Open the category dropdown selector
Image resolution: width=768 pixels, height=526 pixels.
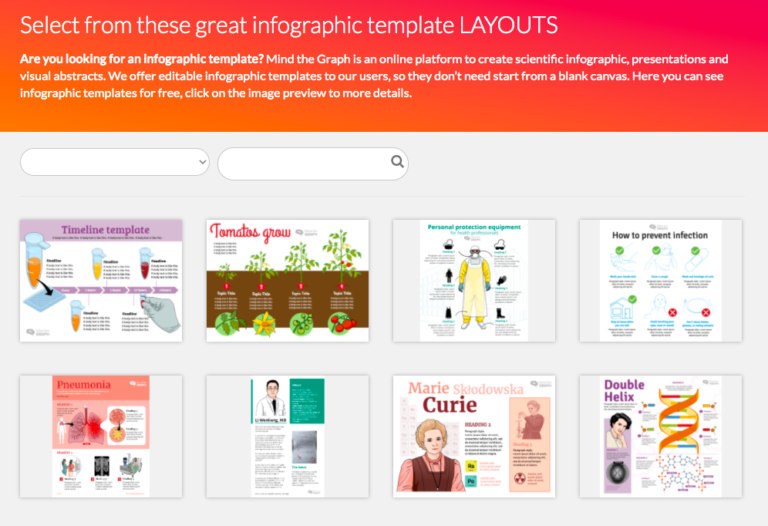(114, 162)
